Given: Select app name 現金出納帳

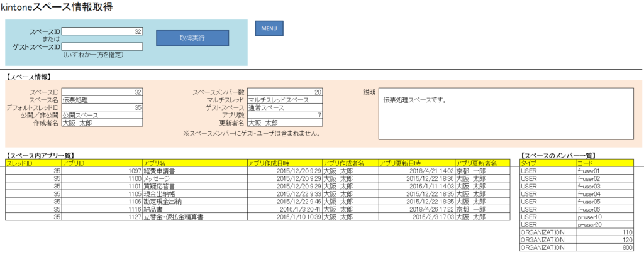Looking at the screenshot, I should pos(195,194).
